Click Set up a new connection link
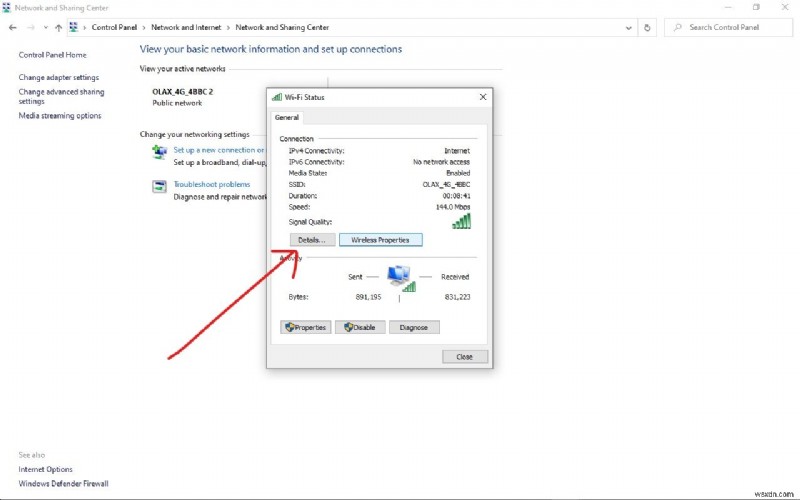This screenshot has height=500, width=800. coord(219,150)
